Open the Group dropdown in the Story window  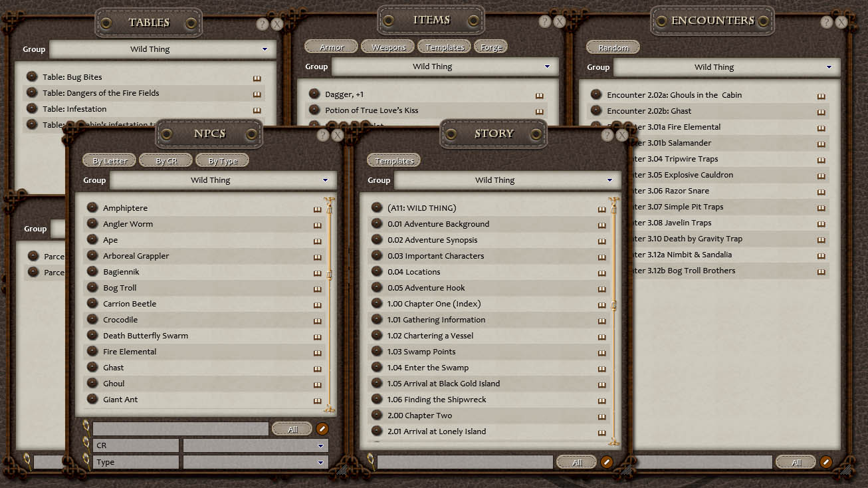609,180
